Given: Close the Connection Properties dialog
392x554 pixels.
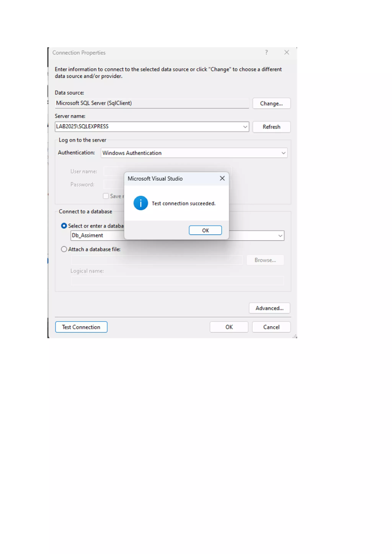Looking at the screenshot, I should pos(287,52).
